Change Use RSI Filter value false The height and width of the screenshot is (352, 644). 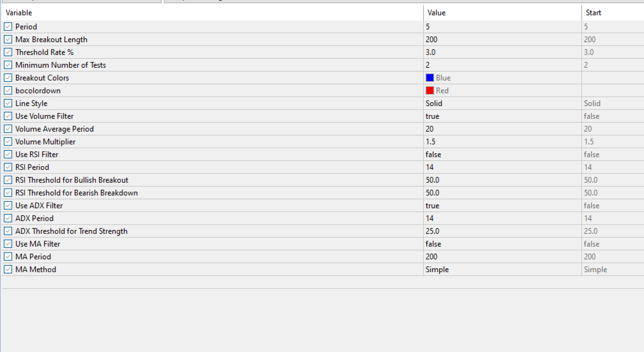coord(502,154)
